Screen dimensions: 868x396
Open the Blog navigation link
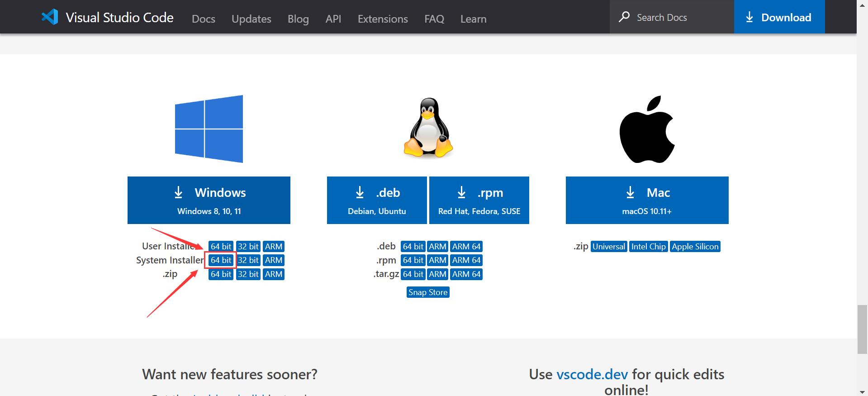(x=298, y=19)
